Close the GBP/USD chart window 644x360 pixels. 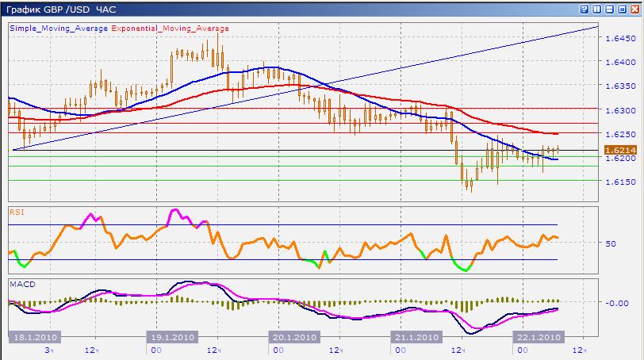coord(634,9)
